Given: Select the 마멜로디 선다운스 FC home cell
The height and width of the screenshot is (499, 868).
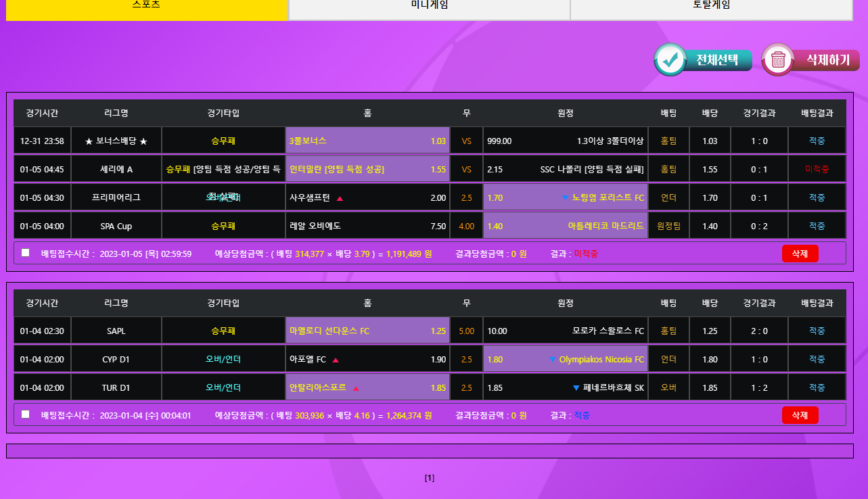Looking at the screenshot, I should pyautogui.click(x=367, y=331).
